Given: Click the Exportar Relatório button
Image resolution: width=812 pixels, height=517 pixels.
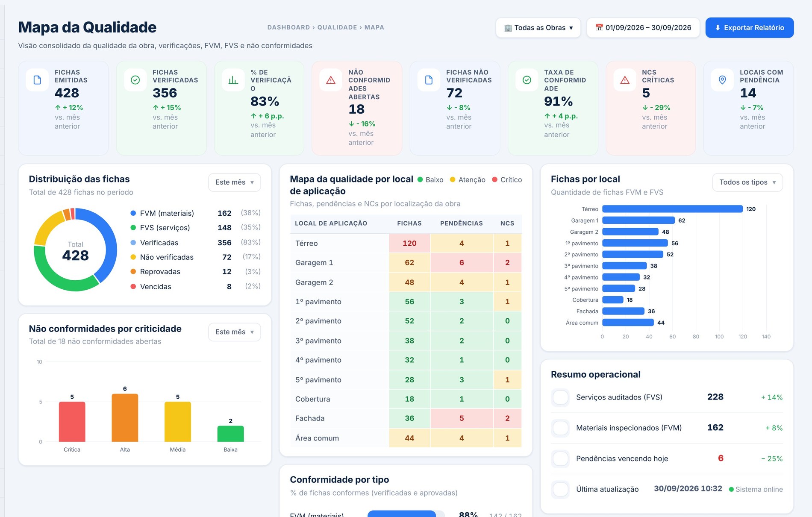Looking at the screenshot, I should tap(749, 28).
